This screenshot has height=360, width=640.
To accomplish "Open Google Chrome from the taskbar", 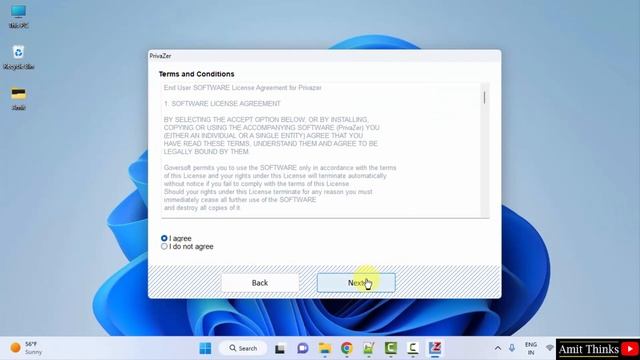I will (x=347, y=348).
